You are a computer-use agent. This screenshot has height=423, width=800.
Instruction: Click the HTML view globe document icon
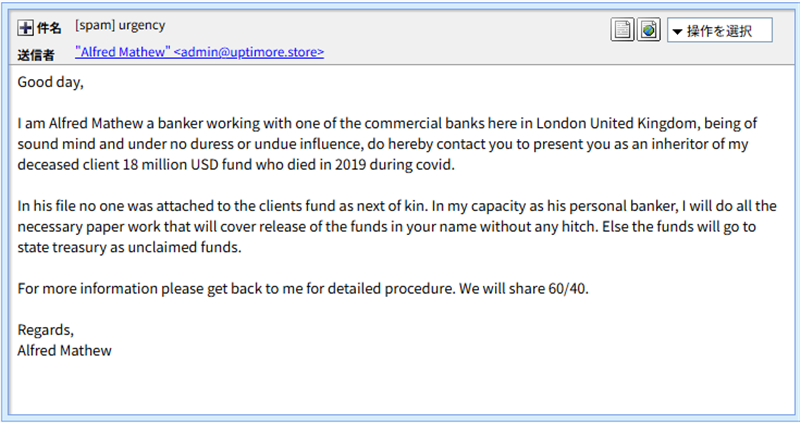(x=649, y=30)
